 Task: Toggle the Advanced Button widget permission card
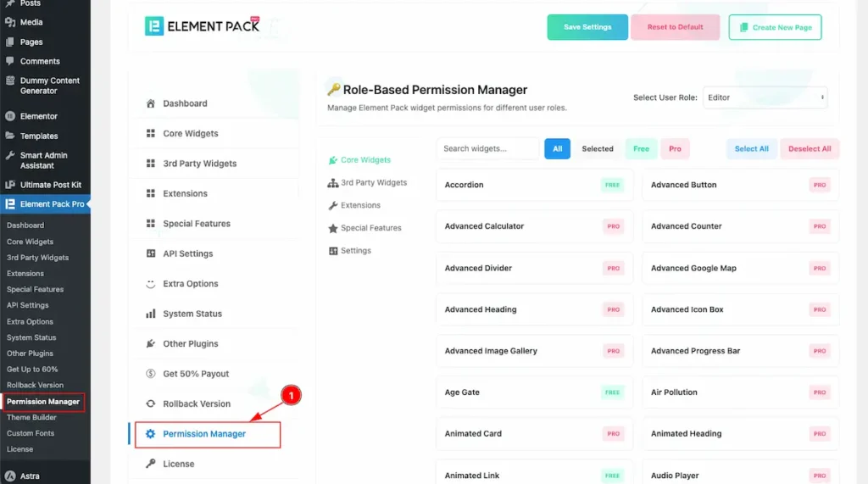(x=741, y=185)
